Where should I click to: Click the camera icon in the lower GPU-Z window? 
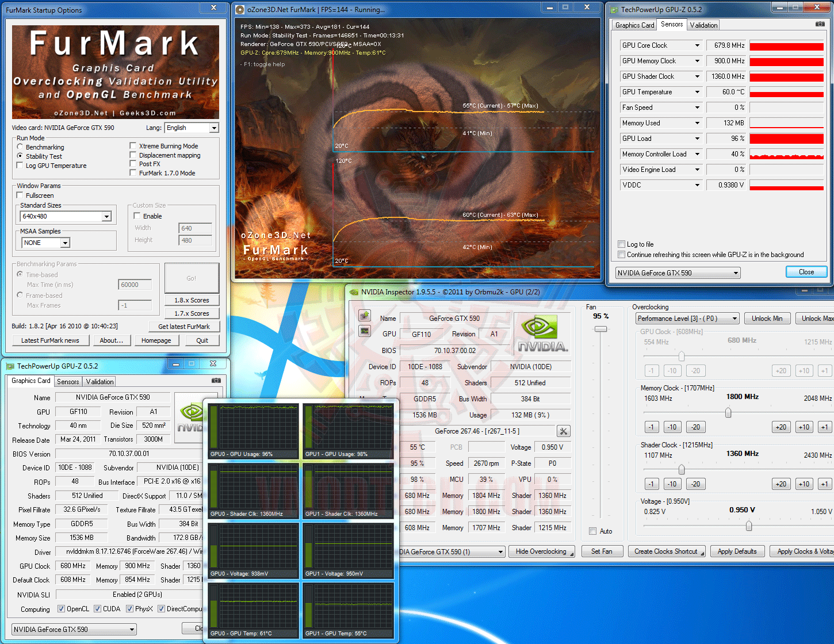pyautogui.click(x=216, y=380)
